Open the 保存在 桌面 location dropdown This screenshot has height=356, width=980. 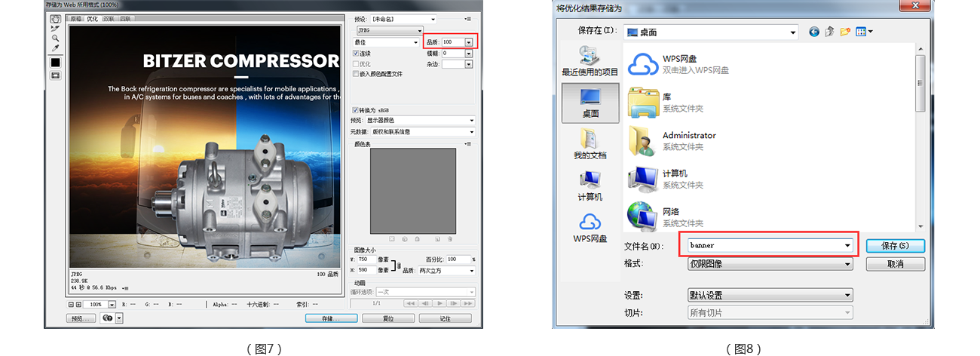[711, 32]
